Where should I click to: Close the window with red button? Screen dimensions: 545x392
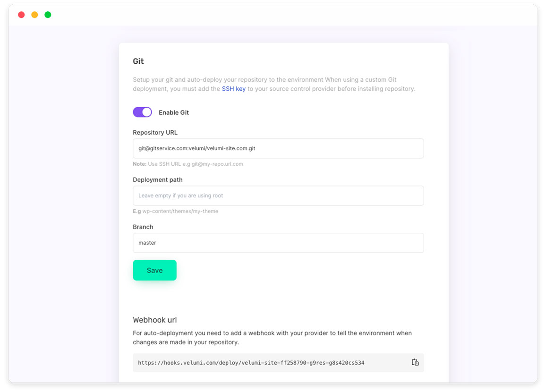coord(21,15)
